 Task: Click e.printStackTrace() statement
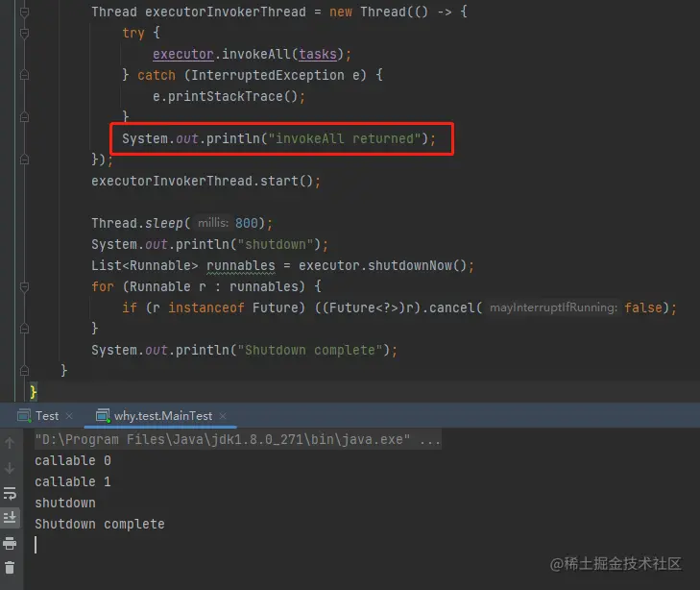(229, 96)
